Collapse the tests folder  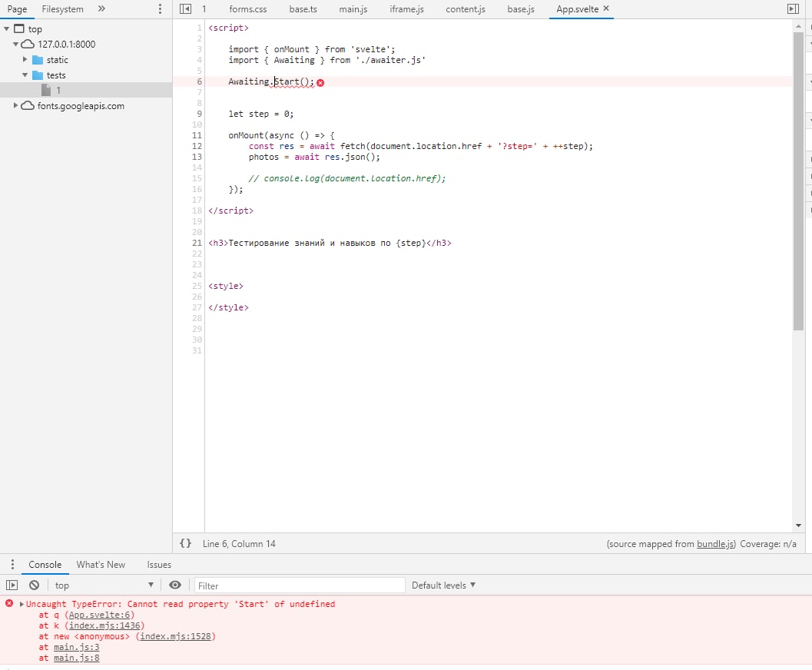click(x=25, y=75)
